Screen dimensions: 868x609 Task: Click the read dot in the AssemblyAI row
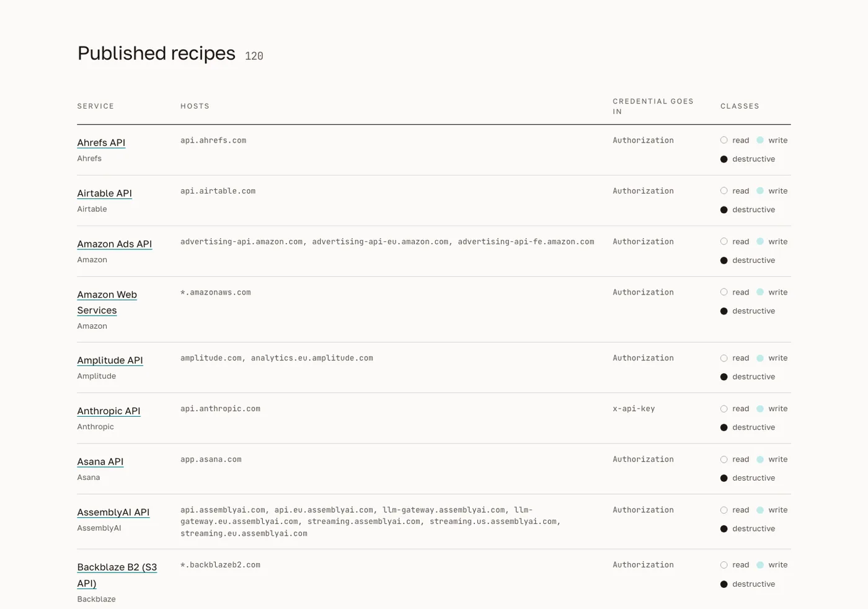(x=724, y=510)
